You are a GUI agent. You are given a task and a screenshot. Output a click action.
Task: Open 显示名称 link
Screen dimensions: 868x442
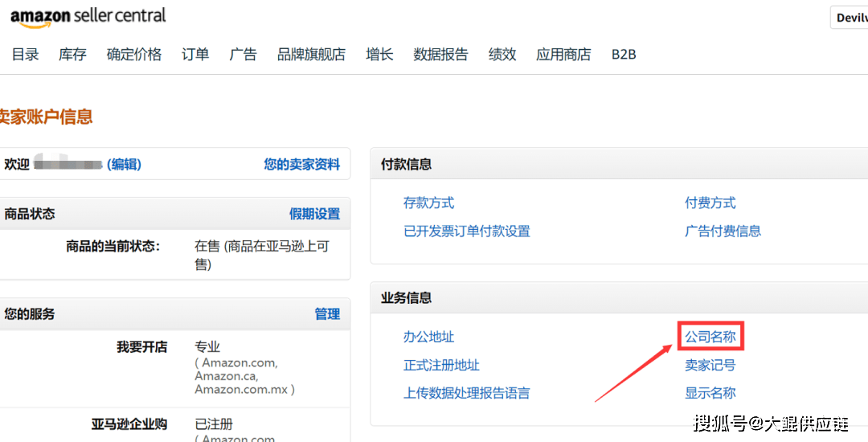tap(710, 393)
